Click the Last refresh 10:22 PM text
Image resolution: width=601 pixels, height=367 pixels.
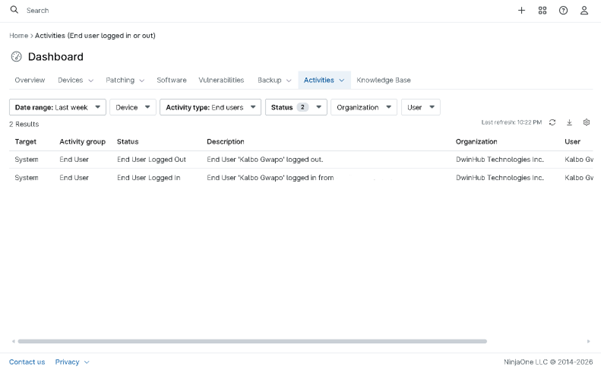click(x=511, y=122)
